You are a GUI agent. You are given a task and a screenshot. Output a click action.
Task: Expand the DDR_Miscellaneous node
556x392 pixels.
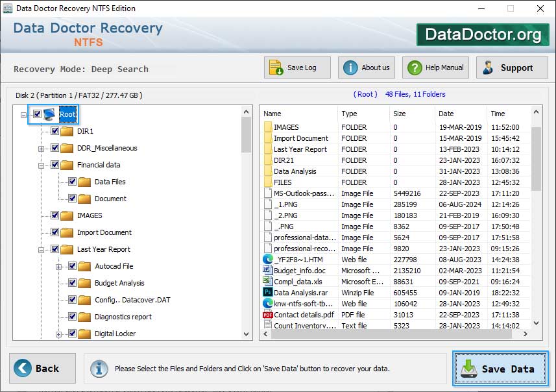click(x=41, y=149)
